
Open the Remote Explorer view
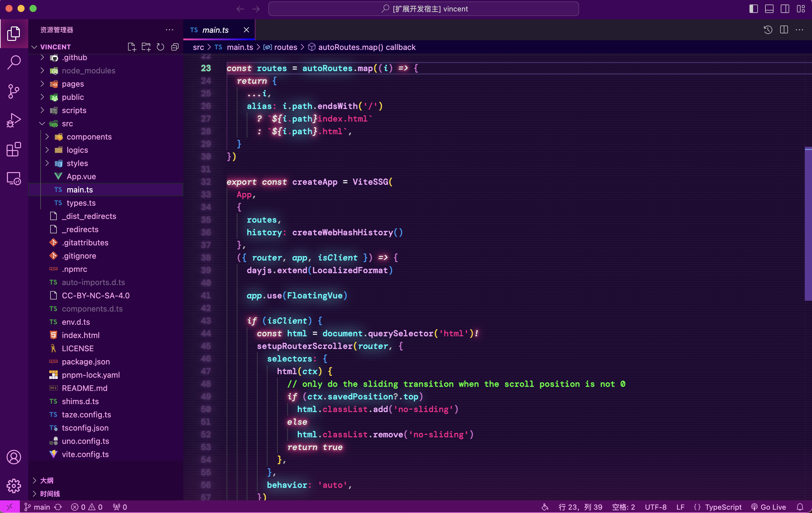point(14,178)
